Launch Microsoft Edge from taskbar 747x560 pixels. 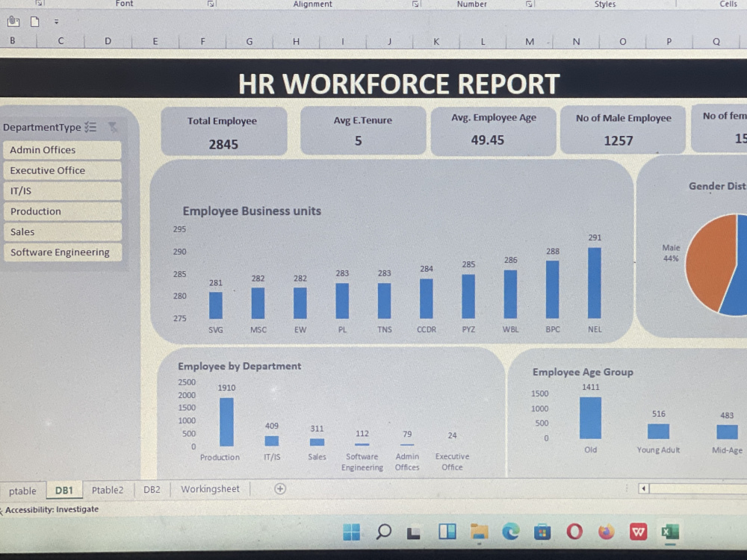pos(511,531)
